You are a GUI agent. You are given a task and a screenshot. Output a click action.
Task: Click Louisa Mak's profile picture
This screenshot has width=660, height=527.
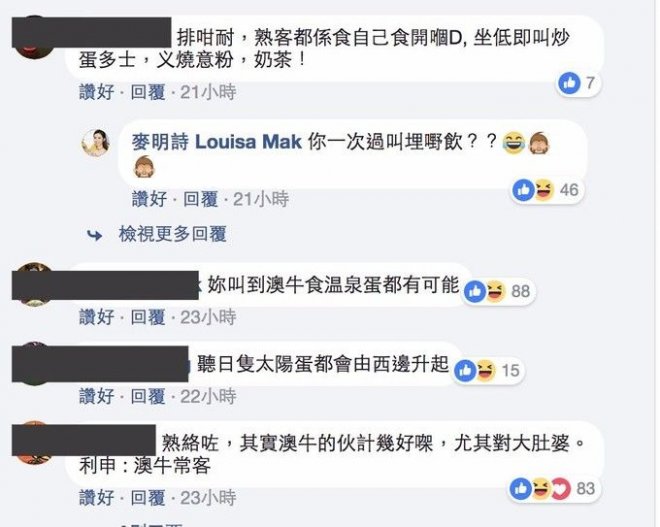pos(96,142)
